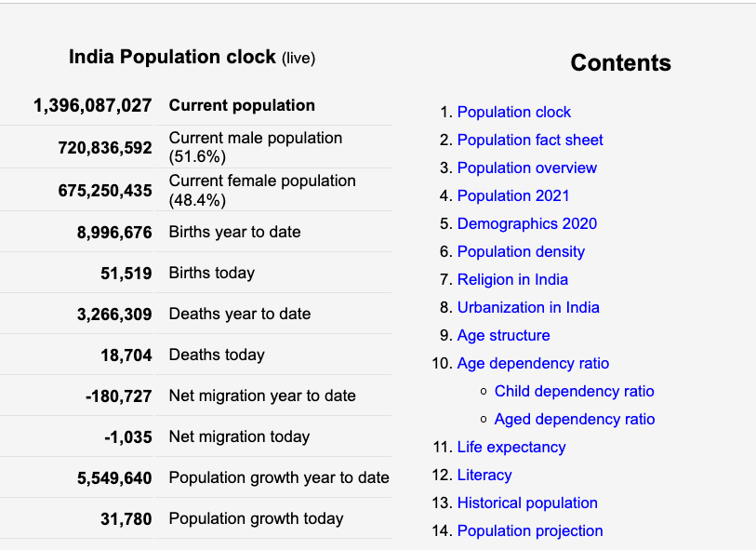
Task: Open Age dependency ratio section
Action: [533, 364]
